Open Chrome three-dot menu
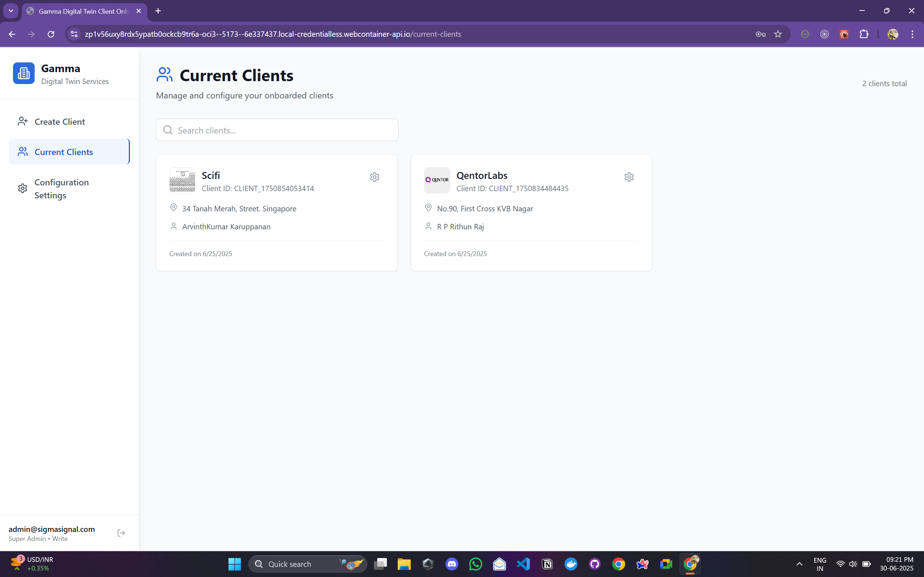The image size is (924, 577). point(912,34)
